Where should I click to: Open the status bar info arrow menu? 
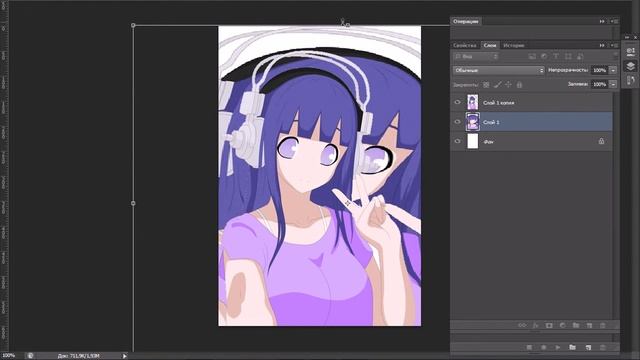124,356
